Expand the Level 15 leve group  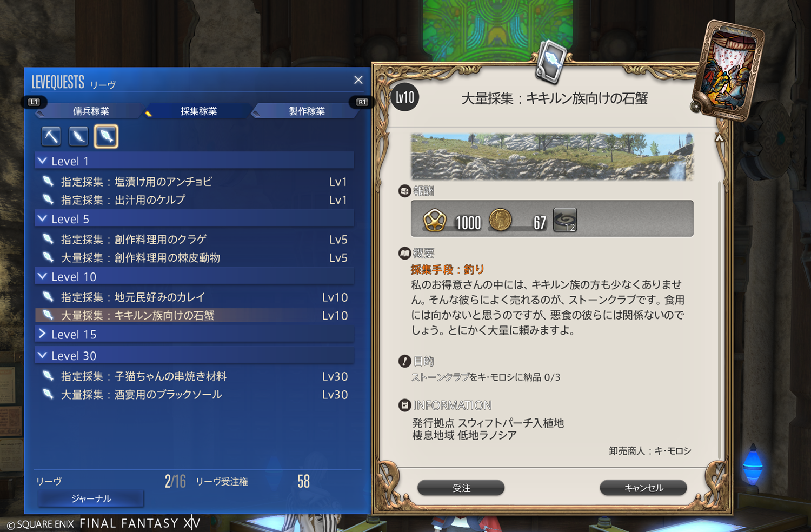pos(195,335)
